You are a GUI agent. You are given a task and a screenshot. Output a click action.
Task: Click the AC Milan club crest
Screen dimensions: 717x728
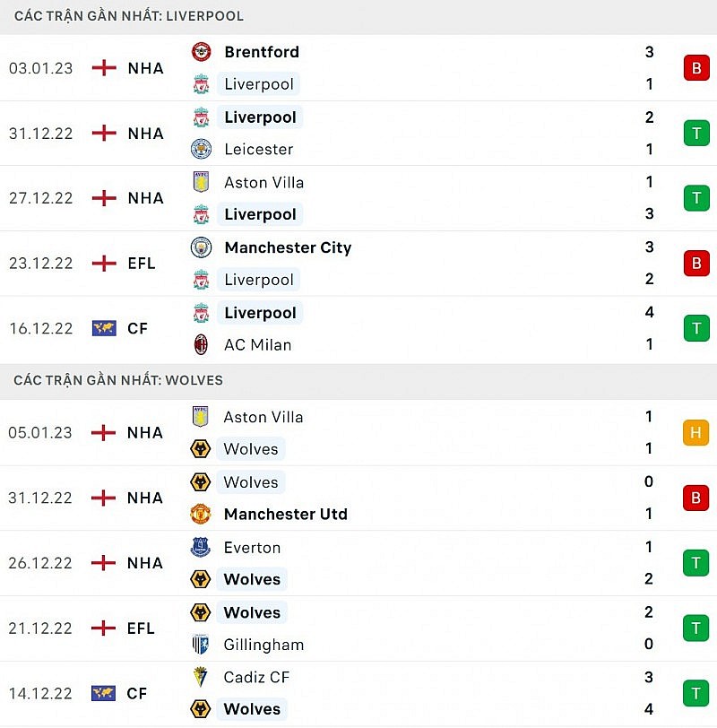tap(201, 344)
